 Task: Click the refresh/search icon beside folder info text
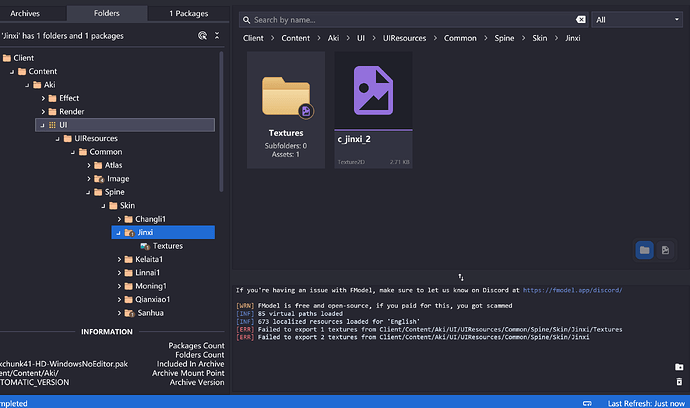pos(202,36)
